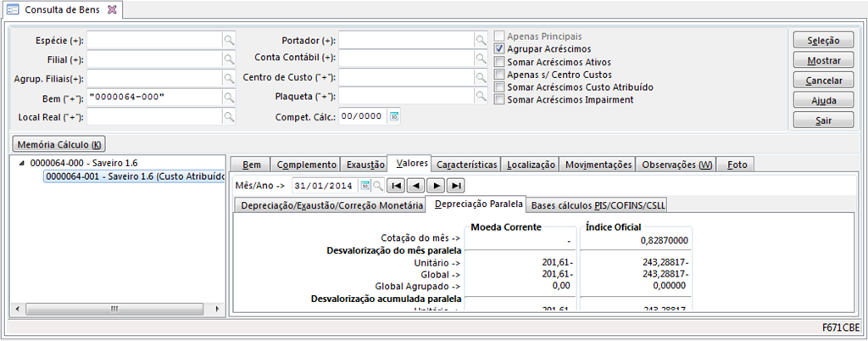
Task: Go to the previous month record
Action: pyautogui.click(x=415, y=185)
